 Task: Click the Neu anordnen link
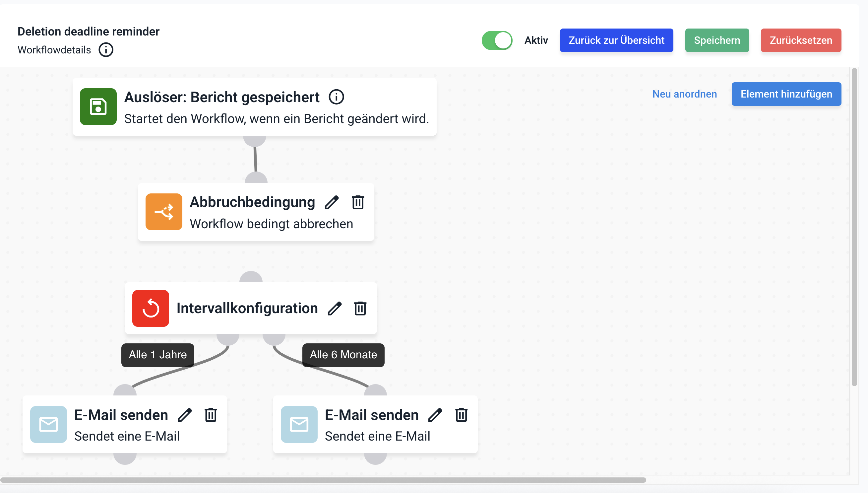684,94
